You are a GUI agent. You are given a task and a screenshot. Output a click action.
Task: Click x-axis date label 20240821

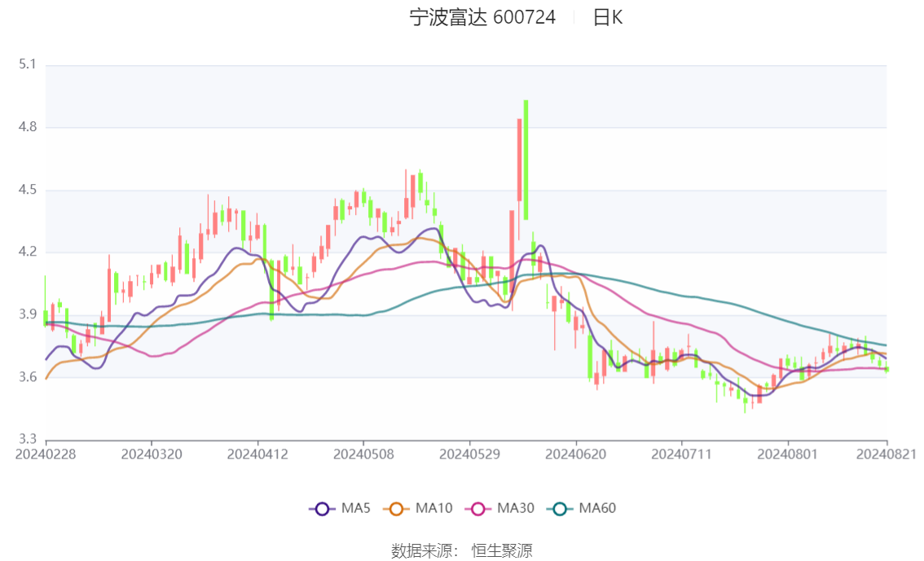(887, 454)
